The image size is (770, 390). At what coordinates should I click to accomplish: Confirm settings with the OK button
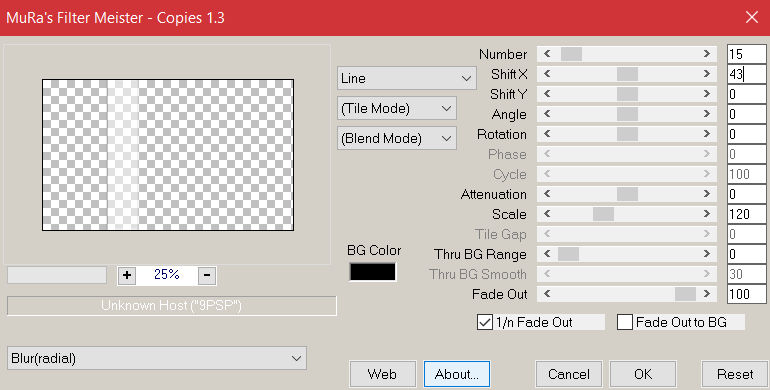643,374
